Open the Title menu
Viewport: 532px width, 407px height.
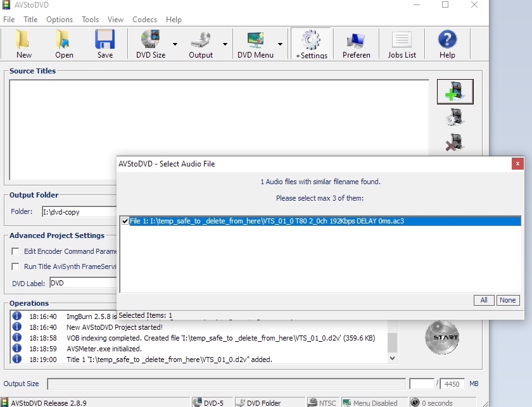click(x=30, y=20)
